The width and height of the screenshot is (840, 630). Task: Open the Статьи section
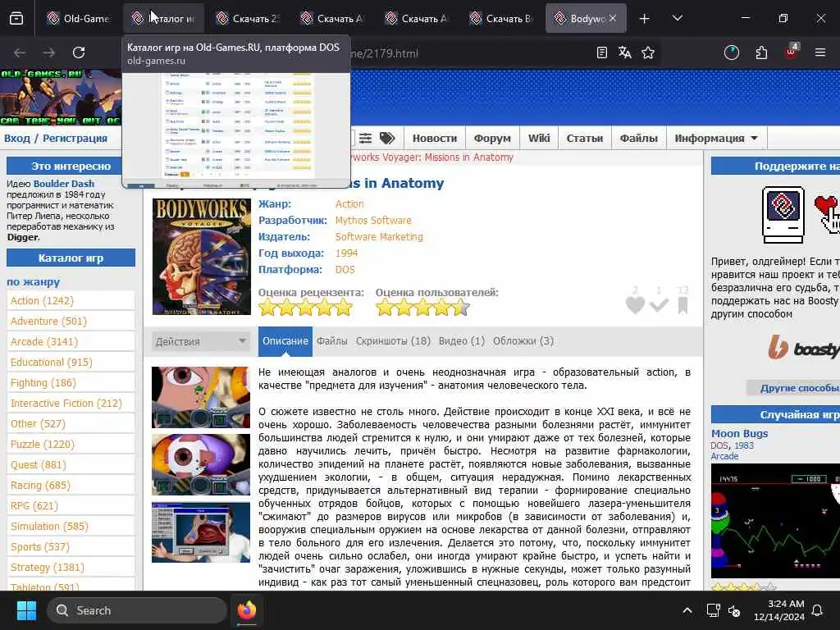coord(584,138)
